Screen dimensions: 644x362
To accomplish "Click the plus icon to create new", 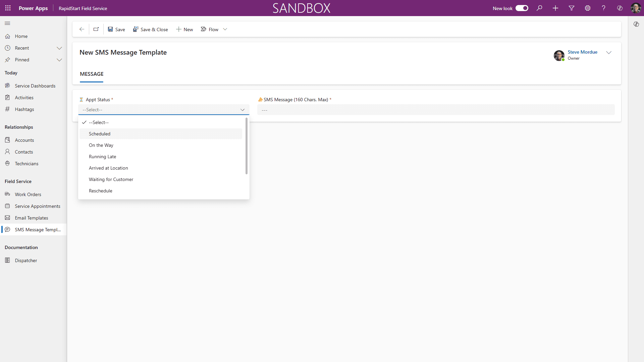I will coord(555,8).
